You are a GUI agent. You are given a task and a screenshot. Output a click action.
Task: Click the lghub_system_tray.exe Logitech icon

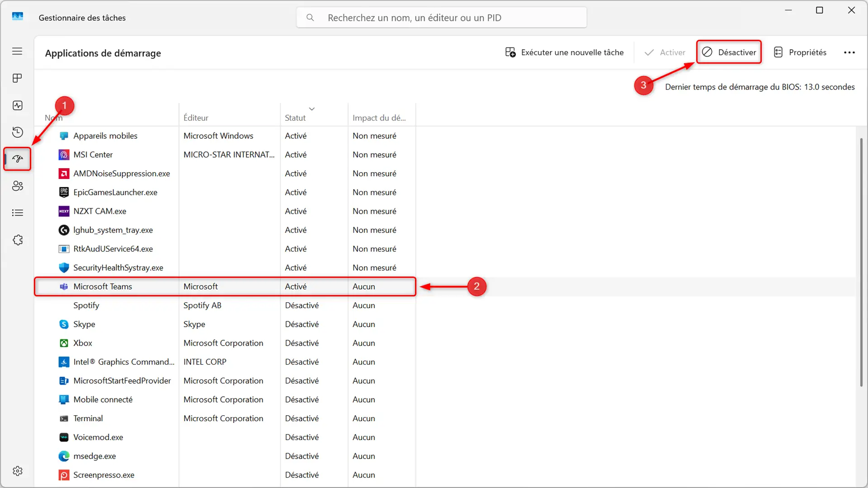pos(64,230)
